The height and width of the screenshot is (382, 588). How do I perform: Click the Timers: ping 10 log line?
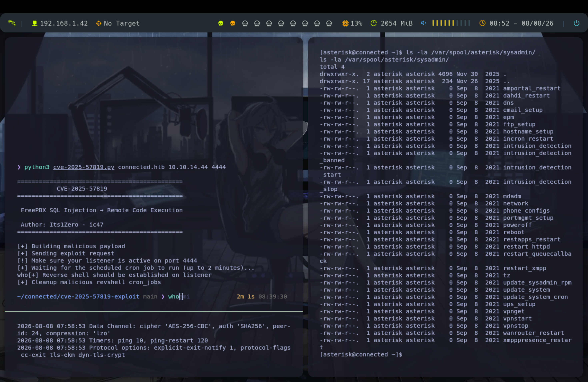pyautogui.click(x=112, y=340)
